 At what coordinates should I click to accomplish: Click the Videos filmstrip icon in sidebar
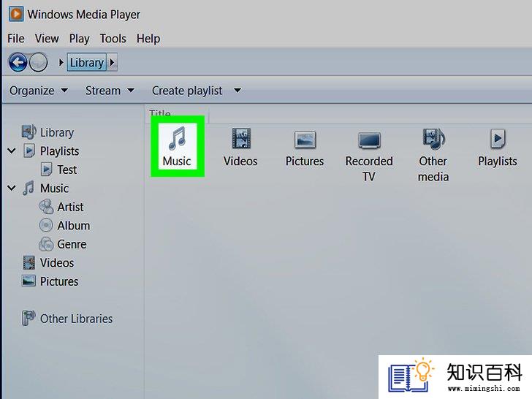pos(28,262)
